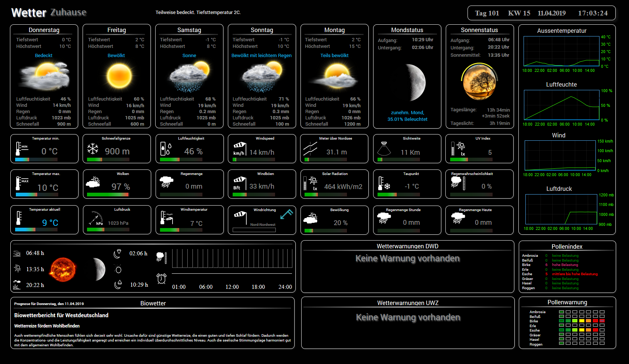Screen dimensions: 629x364
Task: Click the Luftfeuchte chart
Action: coord(562,105)
